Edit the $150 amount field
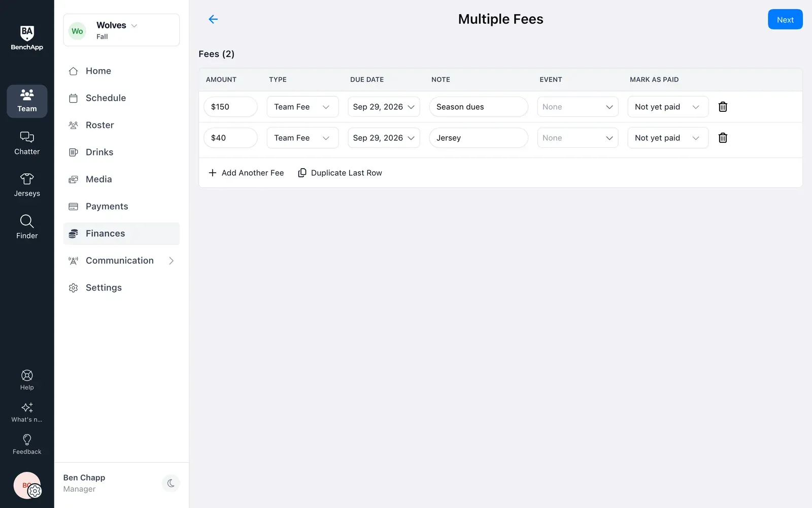This screenshot has width=812, height=508. coord(230,107)
